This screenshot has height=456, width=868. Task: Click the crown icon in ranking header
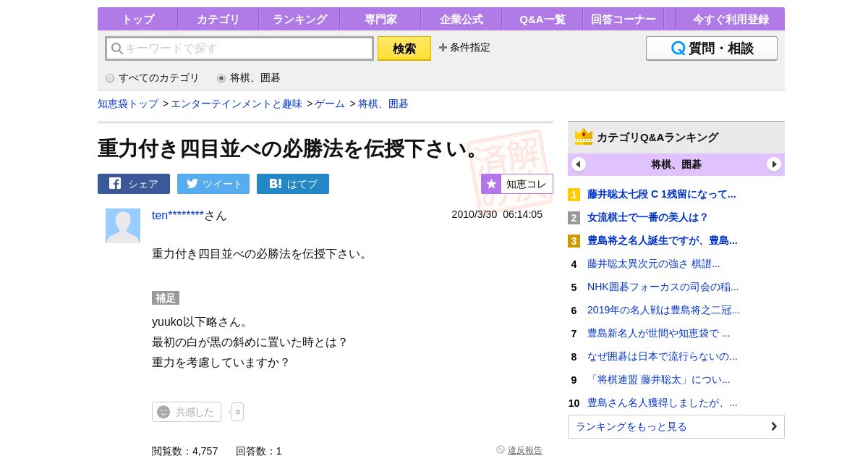point(584,136)
